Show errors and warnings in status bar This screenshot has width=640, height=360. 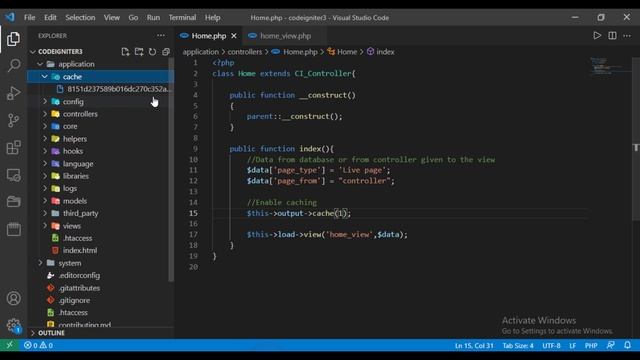[38, 345]
